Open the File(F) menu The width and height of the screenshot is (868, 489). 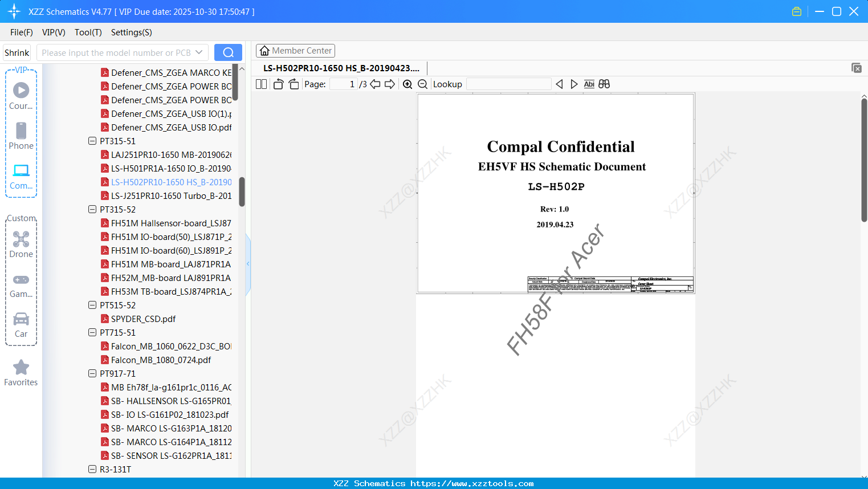(x=22, y=32)
